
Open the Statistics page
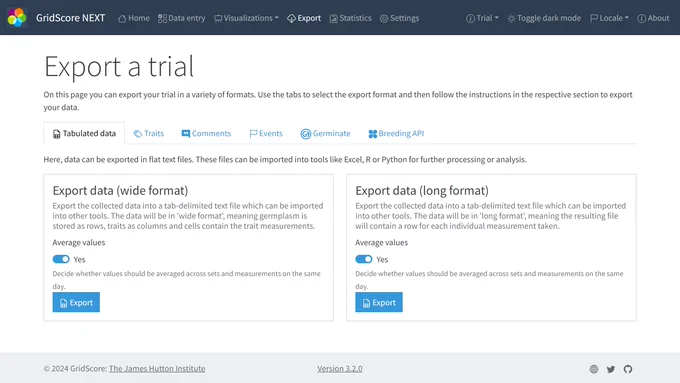tap(350, 18)
